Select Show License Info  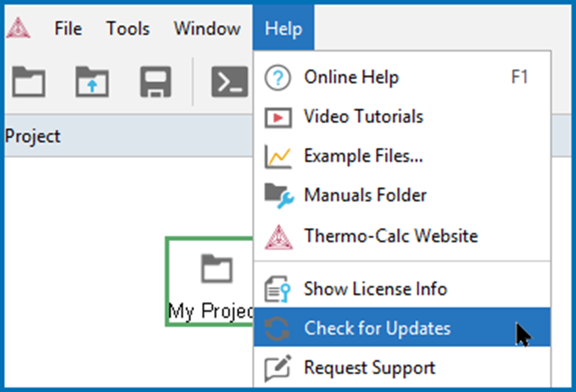pyautogui.click(x=402, y=289)
